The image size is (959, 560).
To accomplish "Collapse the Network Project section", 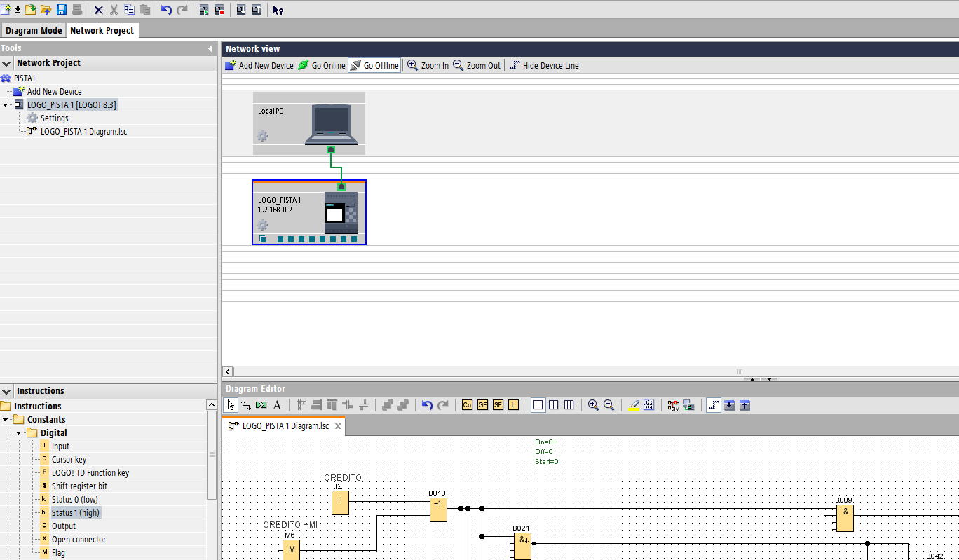I will click(6, 63).
